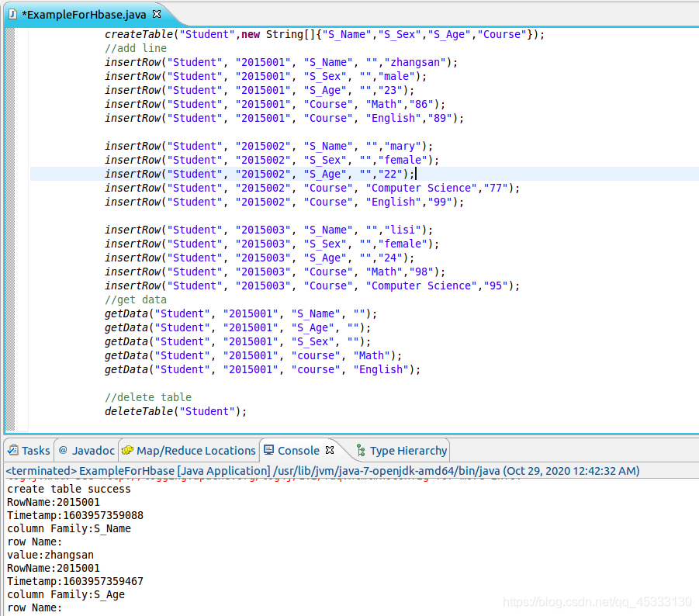
Task: Click the //add line comment
Action: coord(136,48)
